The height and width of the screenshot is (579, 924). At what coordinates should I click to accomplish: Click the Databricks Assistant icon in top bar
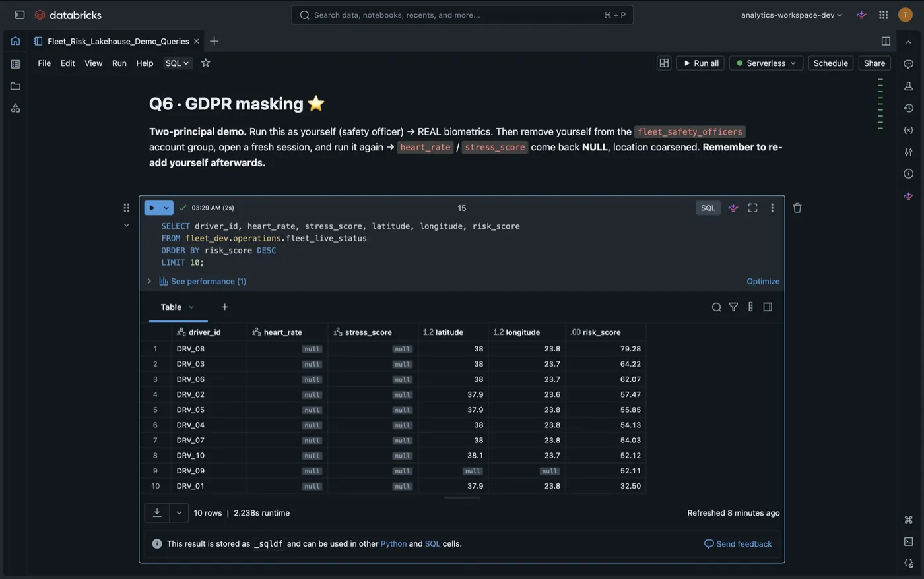pyautogui.click(x=861, y=15)
